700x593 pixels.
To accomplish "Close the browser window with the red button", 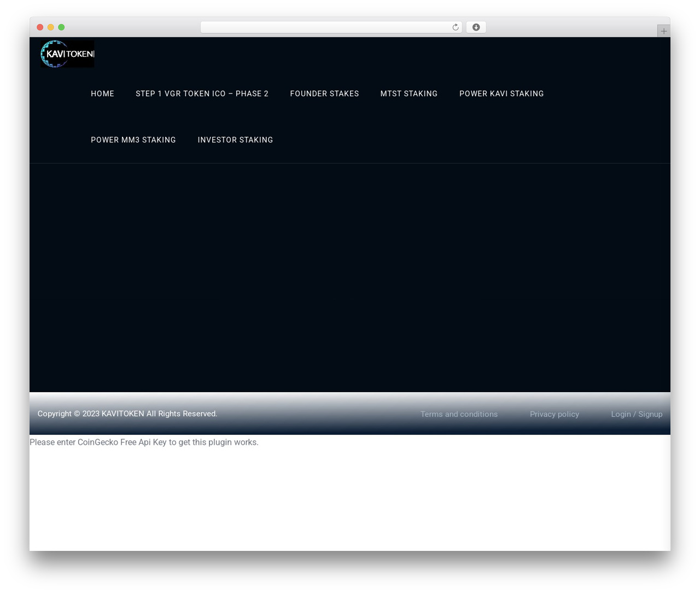I will click(x=40, y=27).
